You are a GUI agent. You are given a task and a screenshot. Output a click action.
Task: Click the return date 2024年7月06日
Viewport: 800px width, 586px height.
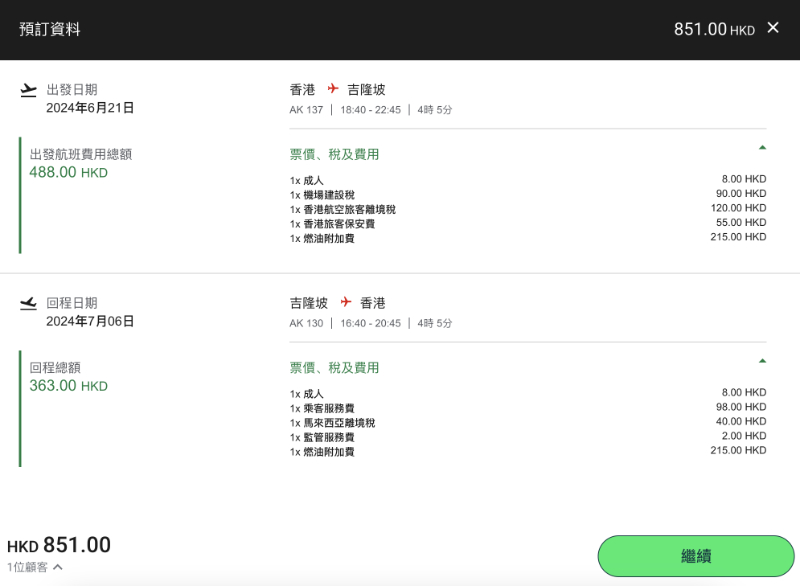90,321
